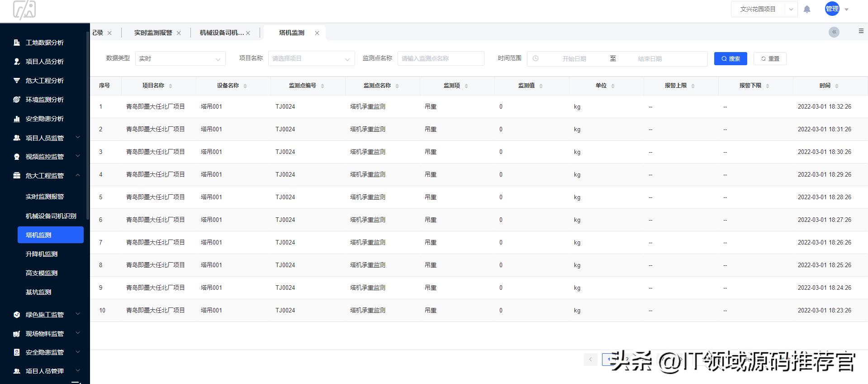868x384 pixels.
Task: Open 工地数据分析 sidebar icon
Action: (x=17, y=43)
